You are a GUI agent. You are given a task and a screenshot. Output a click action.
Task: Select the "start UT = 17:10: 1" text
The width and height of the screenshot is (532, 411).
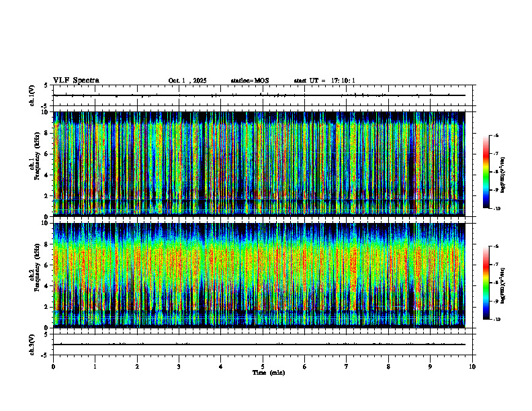[x=324, y=81]
